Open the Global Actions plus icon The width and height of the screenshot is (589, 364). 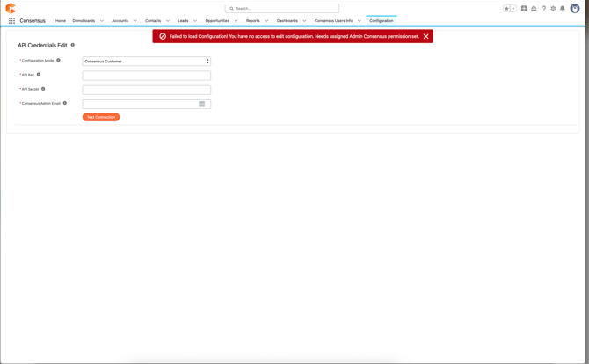[524, 8]
